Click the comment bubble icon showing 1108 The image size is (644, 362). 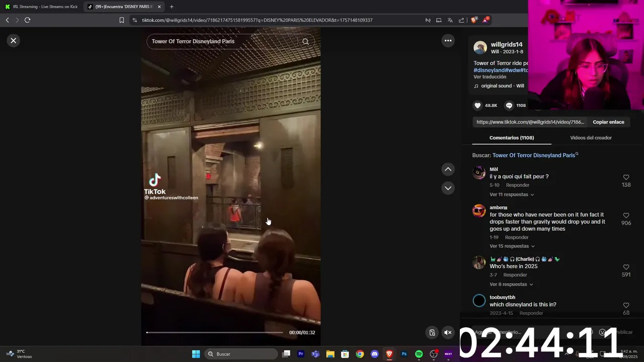[x=509, y=106]
